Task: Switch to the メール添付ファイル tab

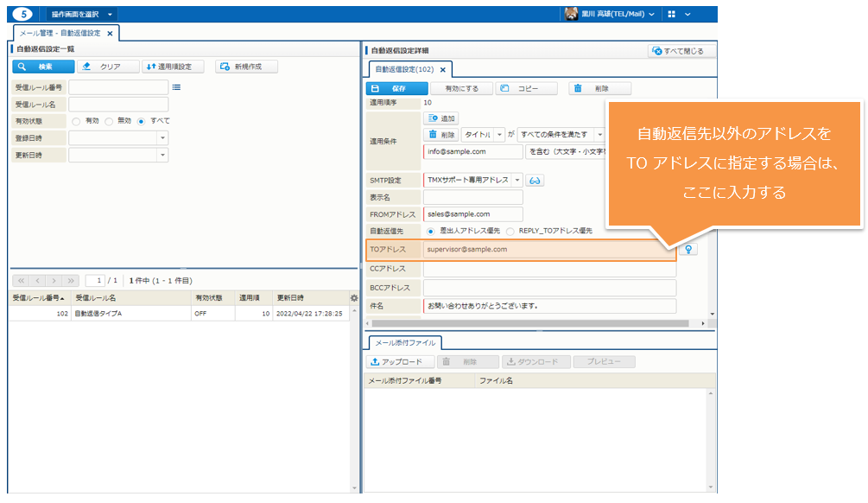Action: point(404,343)
